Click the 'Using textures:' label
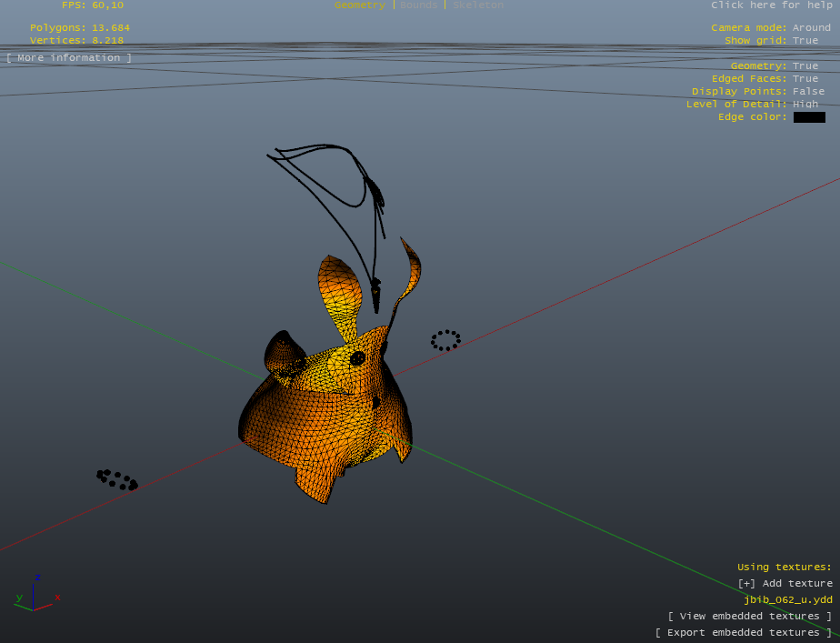This screenshot has width=840, height=643. [x=785, y=567]
